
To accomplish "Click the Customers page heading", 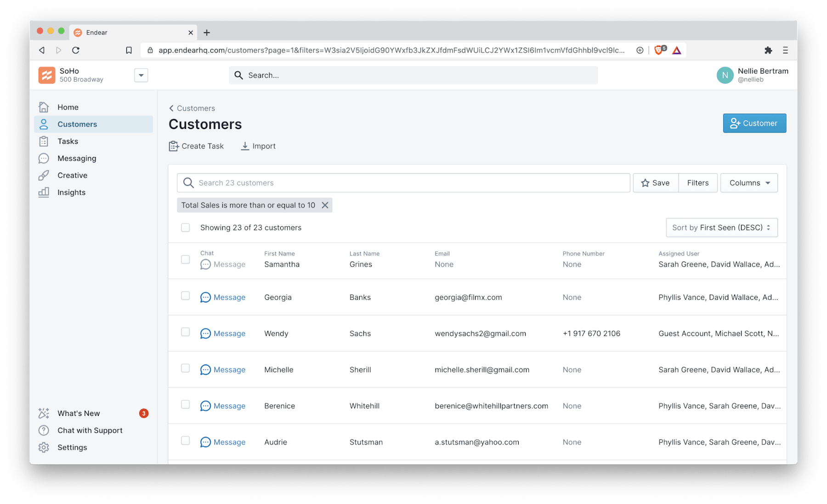I will click(205, 124).
